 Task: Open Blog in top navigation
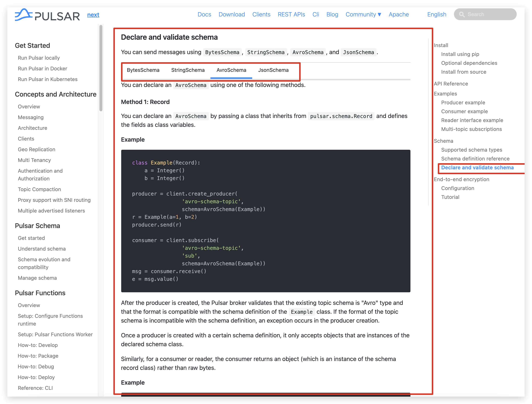(332, 14)
